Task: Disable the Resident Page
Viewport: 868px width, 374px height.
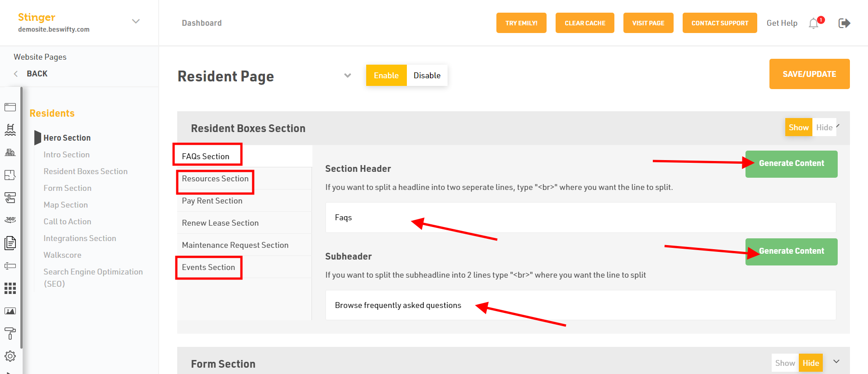Action: click(427, 76)
